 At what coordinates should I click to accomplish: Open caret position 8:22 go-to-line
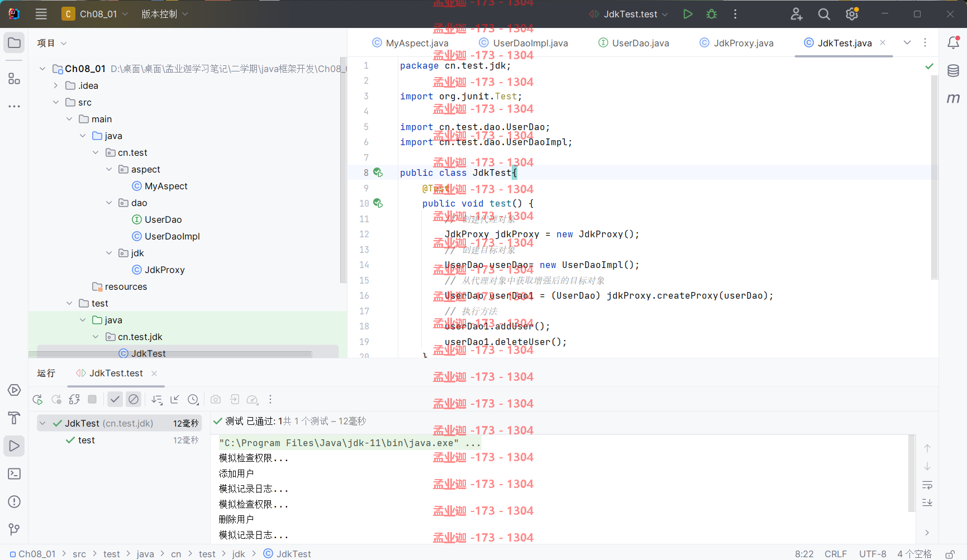tap(804, 554)
